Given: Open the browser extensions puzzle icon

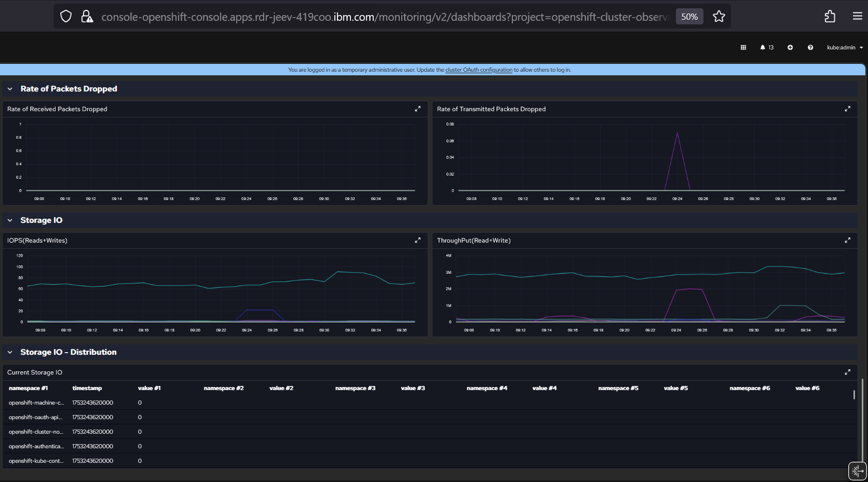Looking at the screenshot, I should tap(830, 17).
